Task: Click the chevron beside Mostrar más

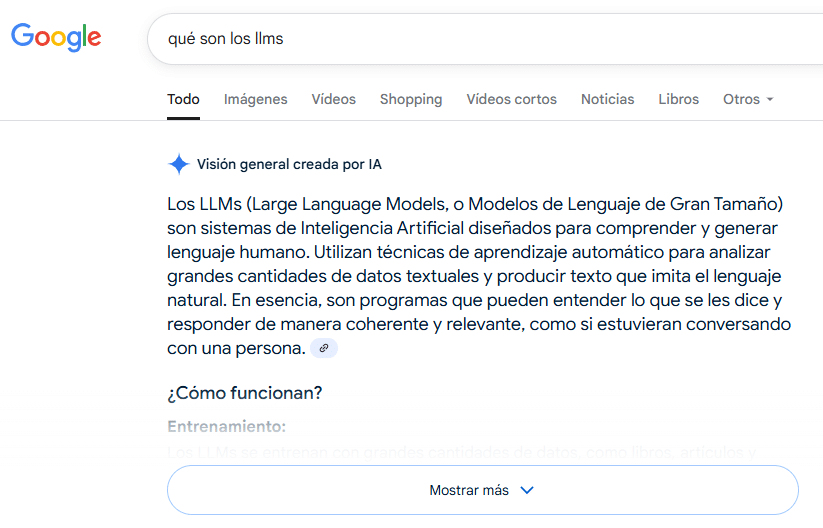Action: pyautogui.click(x=528, y=490)
